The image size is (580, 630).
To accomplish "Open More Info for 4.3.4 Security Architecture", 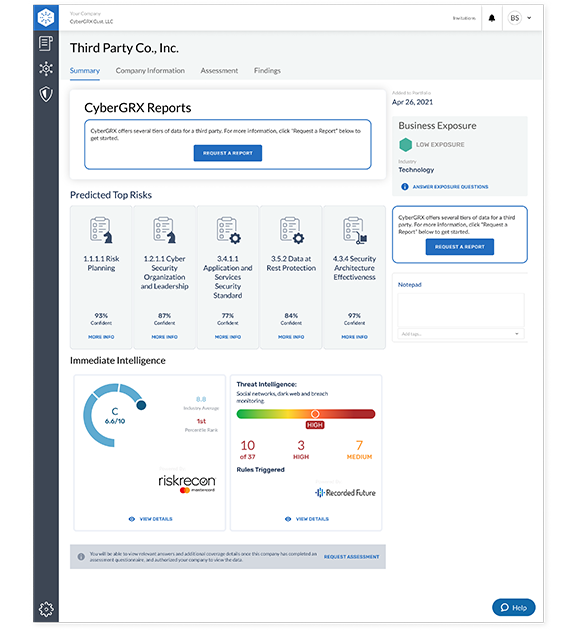I will tap(354, 337).
